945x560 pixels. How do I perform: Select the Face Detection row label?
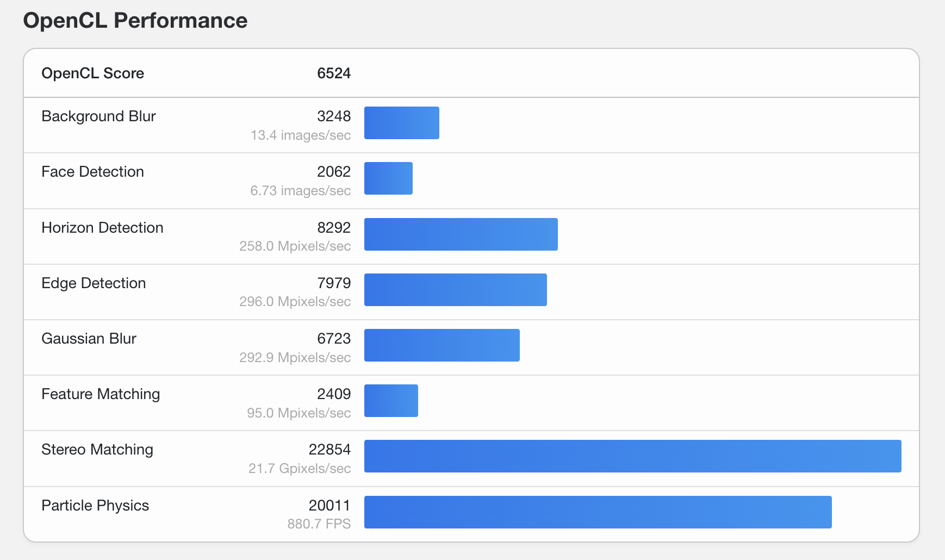pyautogui.click(x=93, y=172)
